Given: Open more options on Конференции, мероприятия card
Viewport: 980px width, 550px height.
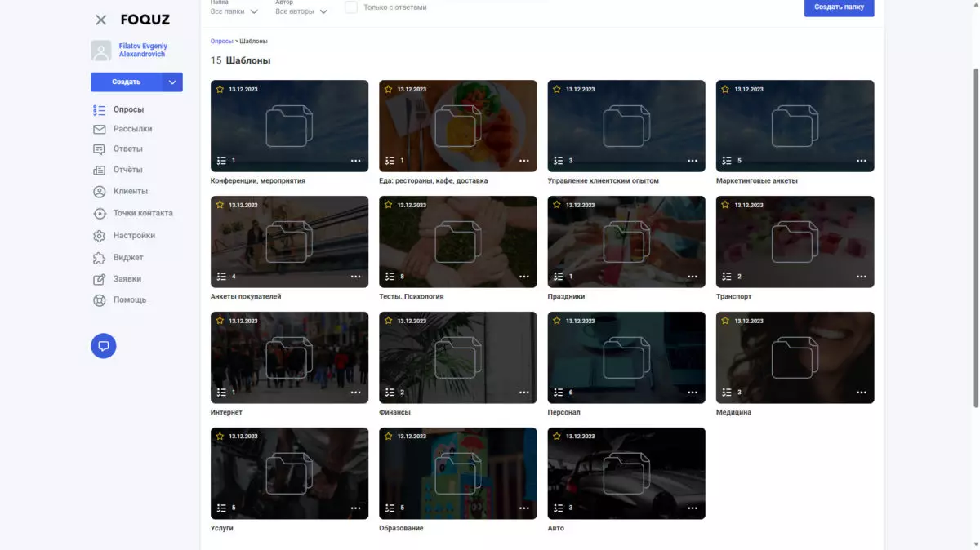Looking at the screenshot, I should [x=355, y=161].
